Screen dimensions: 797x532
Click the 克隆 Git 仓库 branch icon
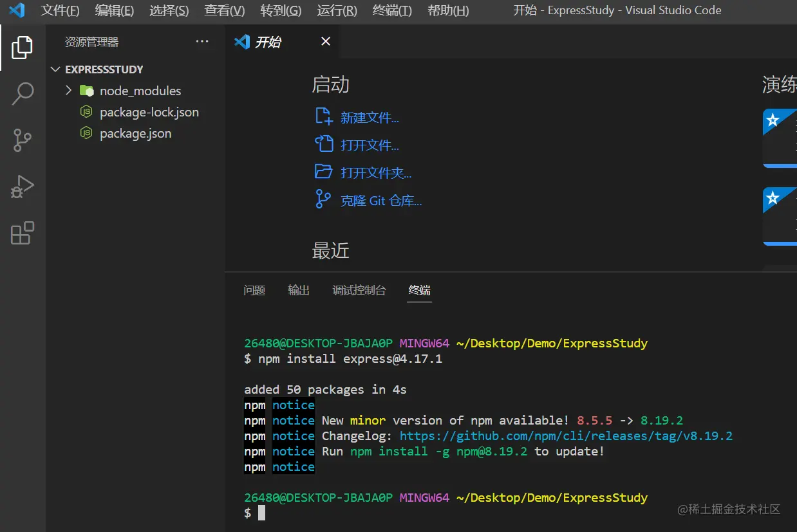pyautogui.click(x=323, y=199)
